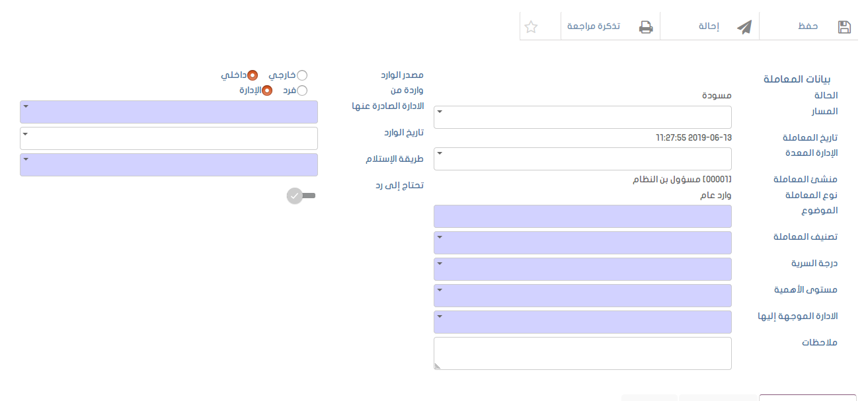Click into the الموضوع subject field
This screenshot has width=868, height=401.
[582, 217]
